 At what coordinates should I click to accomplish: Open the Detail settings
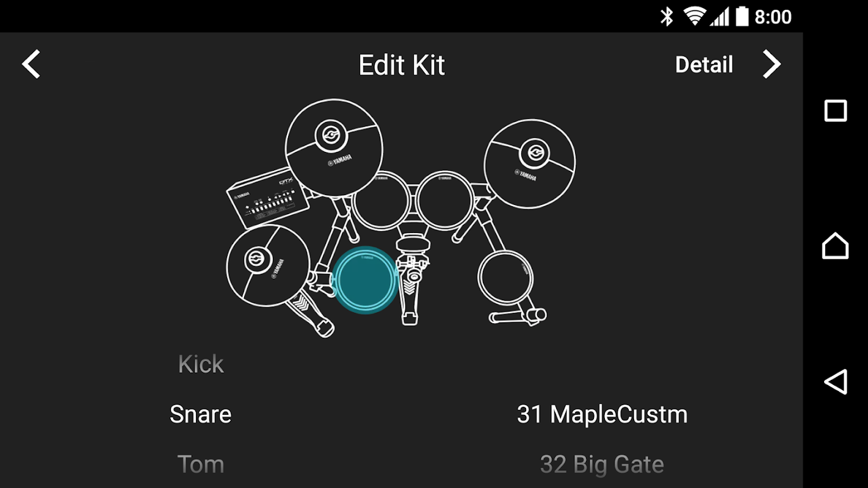coord(704,65)
